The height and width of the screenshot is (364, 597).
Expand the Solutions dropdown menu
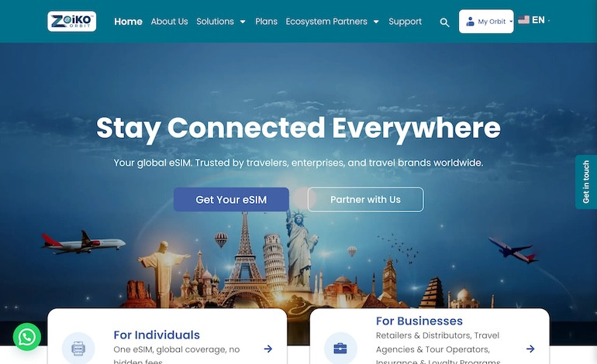(x=221, y=22)
